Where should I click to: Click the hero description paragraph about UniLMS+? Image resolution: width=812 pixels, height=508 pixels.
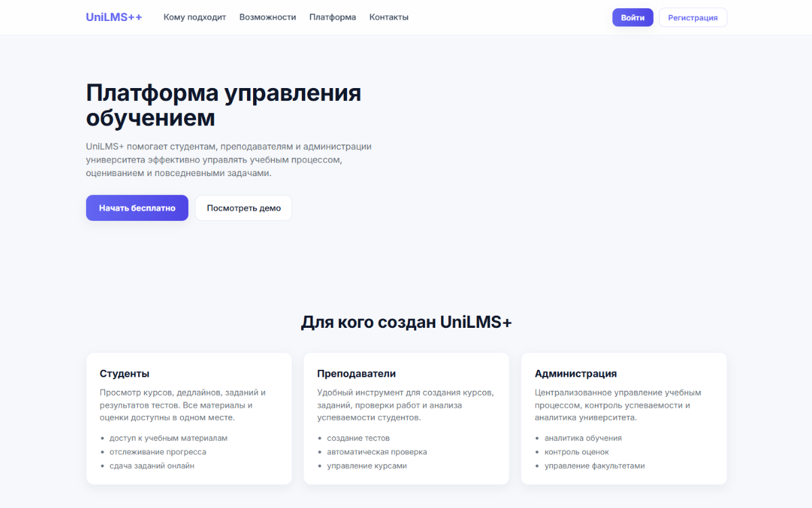click(229, 160)
